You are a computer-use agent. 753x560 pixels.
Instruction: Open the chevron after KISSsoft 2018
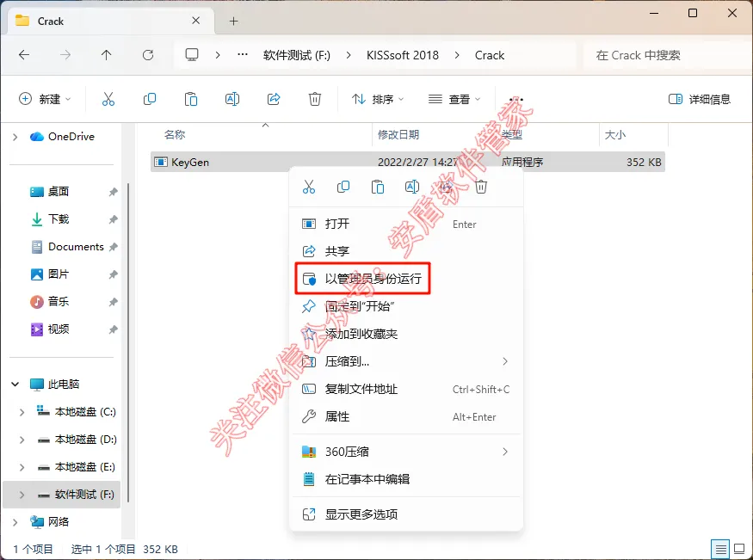coord(457,55)
